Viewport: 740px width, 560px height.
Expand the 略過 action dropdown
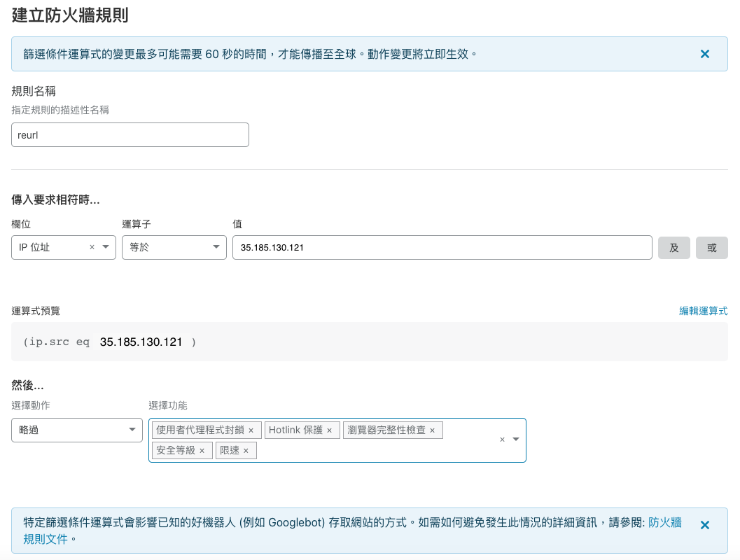point(132,430)
